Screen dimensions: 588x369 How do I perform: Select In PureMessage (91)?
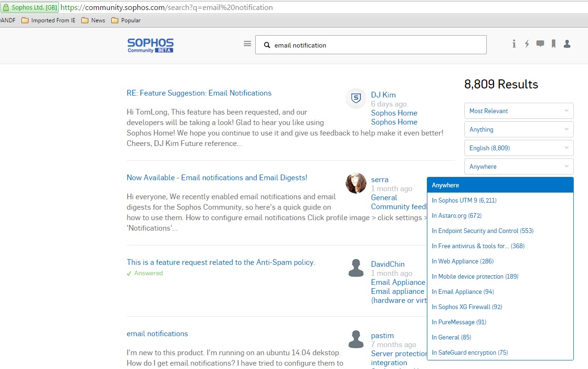pyautogui.click(x=500, y=322)
